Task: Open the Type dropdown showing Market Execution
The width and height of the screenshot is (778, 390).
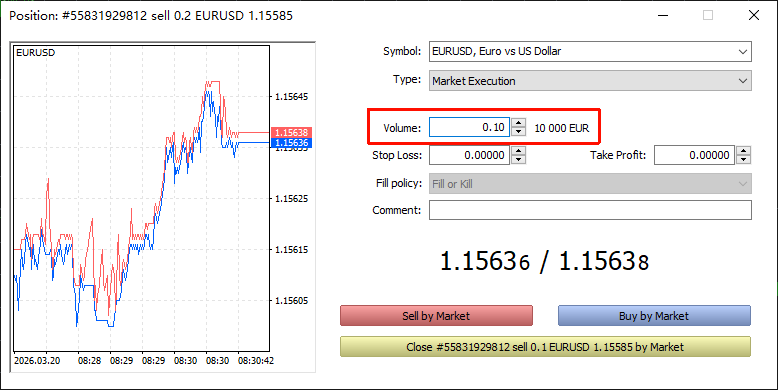Action: [x=590, y=81]
